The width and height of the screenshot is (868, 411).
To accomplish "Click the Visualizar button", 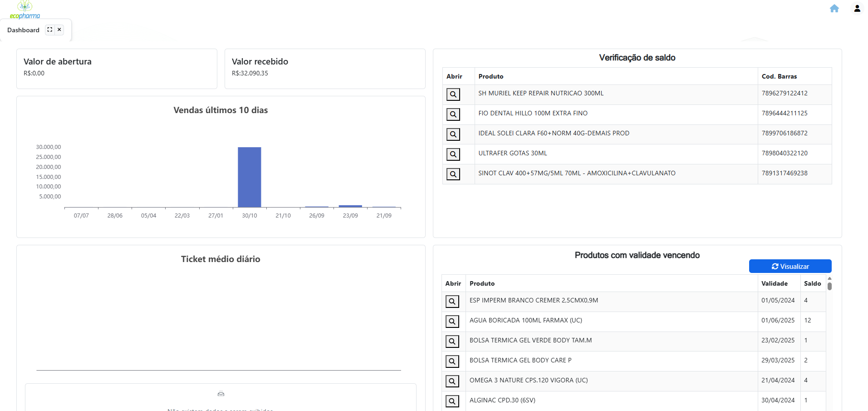I will [x=790, y=266].
